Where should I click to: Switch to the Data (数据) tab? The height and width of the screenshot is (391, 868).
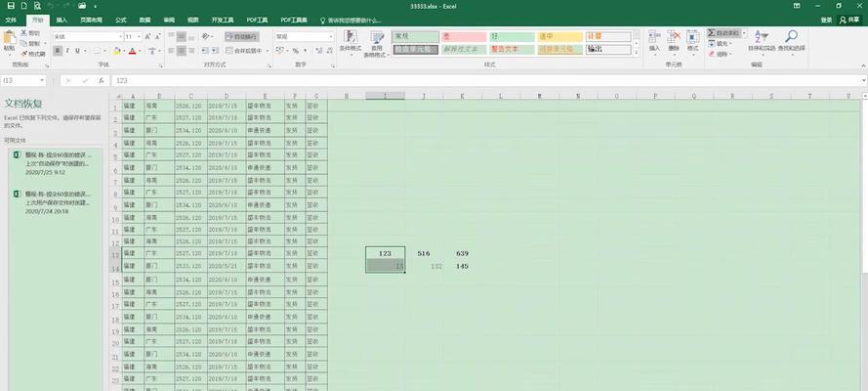145,20
